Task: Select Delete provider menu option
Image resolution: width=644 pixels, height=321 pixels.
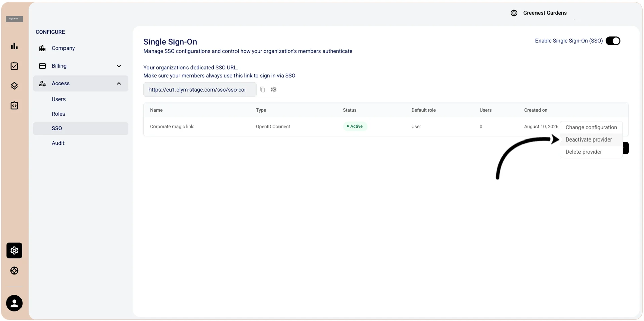Action: coord(591,152)
